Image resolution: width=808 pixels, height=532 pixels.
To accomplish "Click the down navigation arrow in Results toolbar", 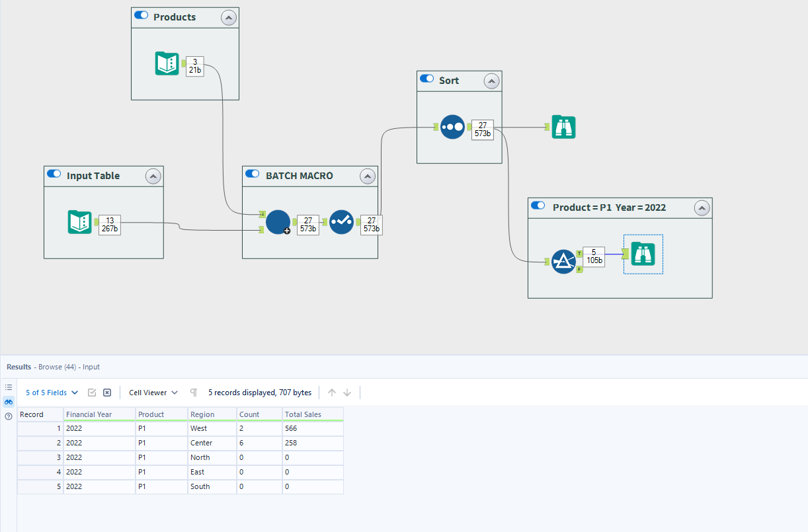I will [x=346, y=392].
